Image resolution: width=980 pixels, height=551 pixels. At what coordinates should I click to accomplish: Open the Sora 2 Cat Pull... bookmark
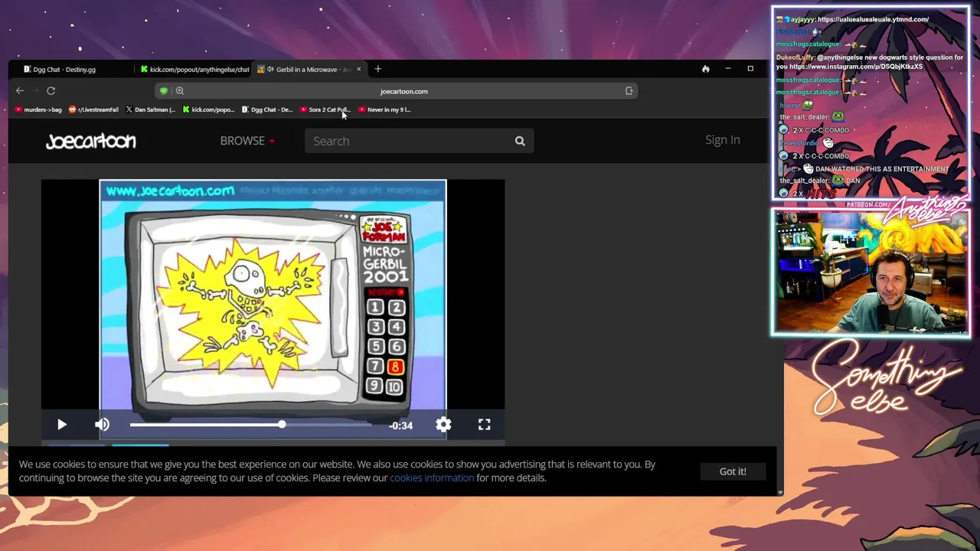[325, 109]
